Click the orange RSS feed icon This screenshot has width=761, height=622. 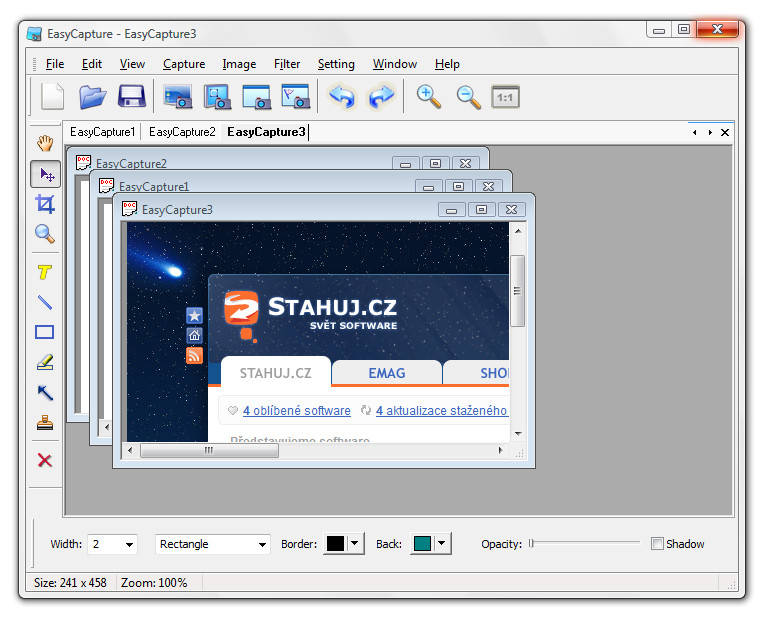pos(194,356)
